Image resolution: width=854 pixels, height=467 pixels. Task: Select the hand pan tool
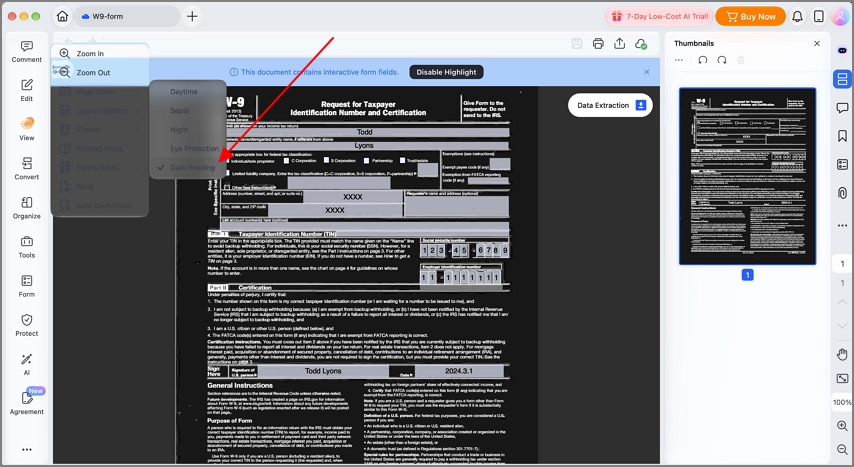click(x=842, y=354)
